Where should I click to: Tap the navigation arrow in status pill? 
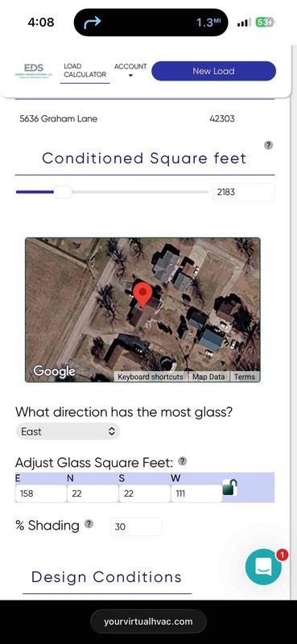click(x=92, y=23)
